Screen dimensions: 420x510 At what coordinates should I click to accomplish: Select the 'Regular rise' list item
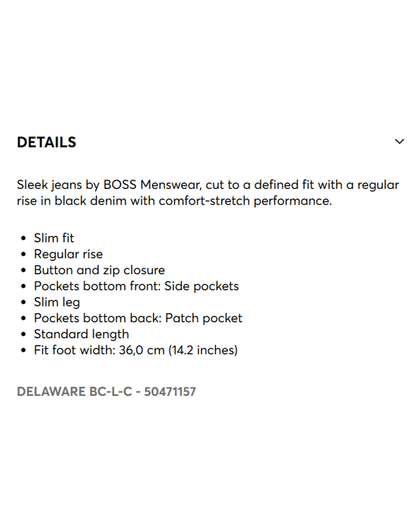pos(68,254)
